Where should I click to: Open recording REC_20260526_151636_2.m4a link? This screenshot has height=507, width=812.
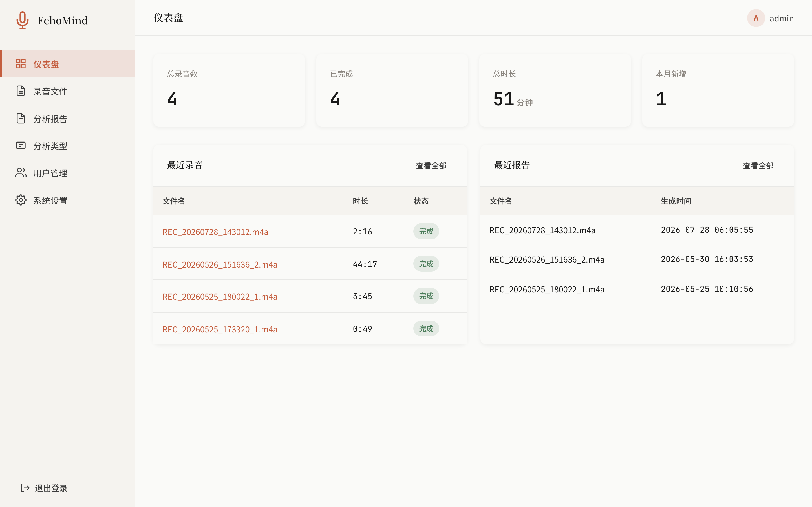coord(220,264)
